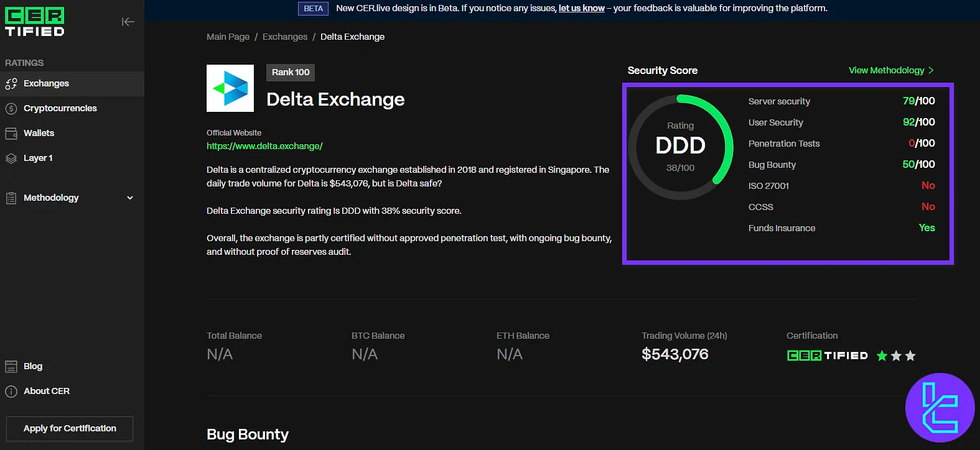Click the 'let us know' feedback link
The height and width of the screenshot is (450, 980).
581,8
